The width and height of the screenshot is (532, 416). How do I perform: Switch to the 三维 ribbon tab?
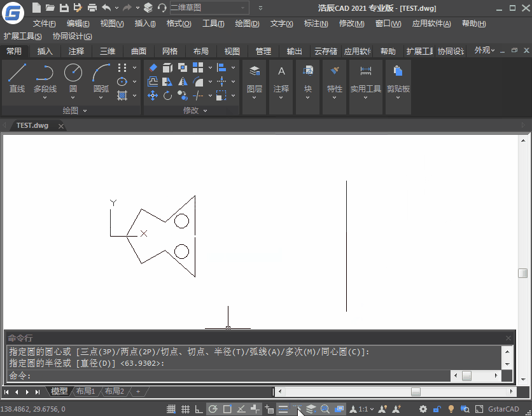(108, 51)
